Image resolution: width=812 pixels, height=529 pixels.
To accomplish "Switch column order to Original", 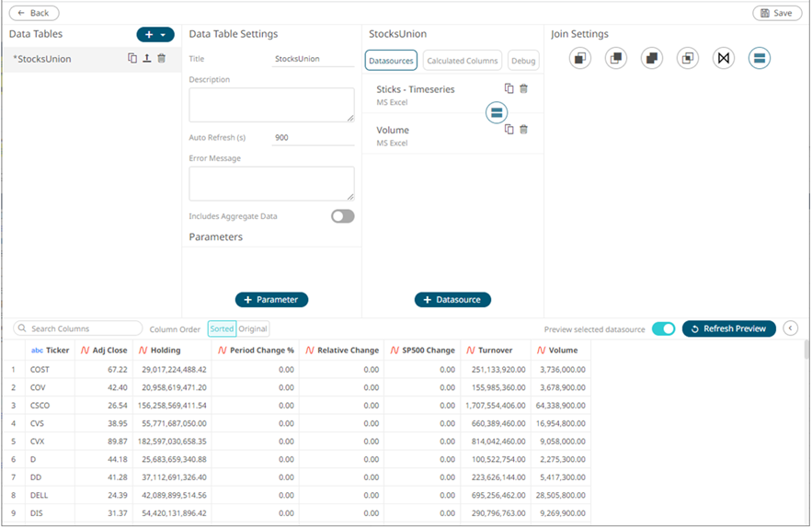I will pyautogui.click(x=253, y=328).
